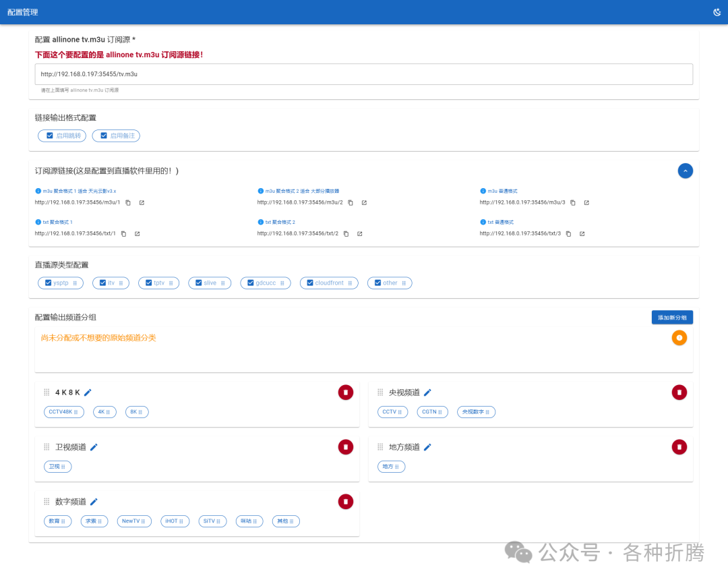Open m3u/2 link in new tab
Screen dimensions: 728x582
pyautogui.click(x=364, y=202)
